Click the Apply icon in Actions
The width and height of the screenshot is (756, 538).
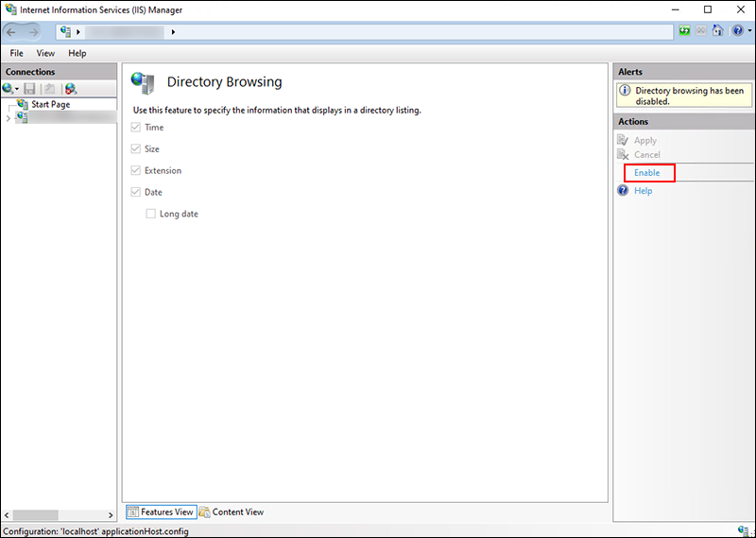[x=623, y=141]
